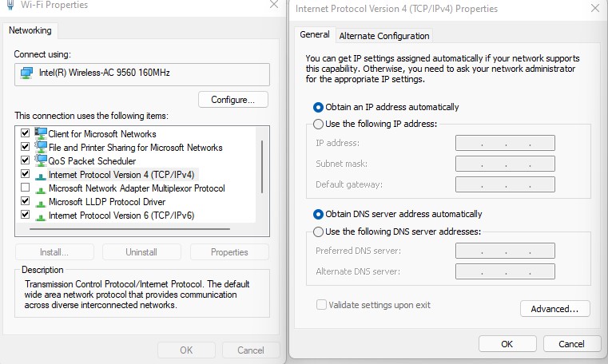This screenshot has width=608, height=364.
Task: Select Use the following DNS server addresses
Action: pos(319,231)
